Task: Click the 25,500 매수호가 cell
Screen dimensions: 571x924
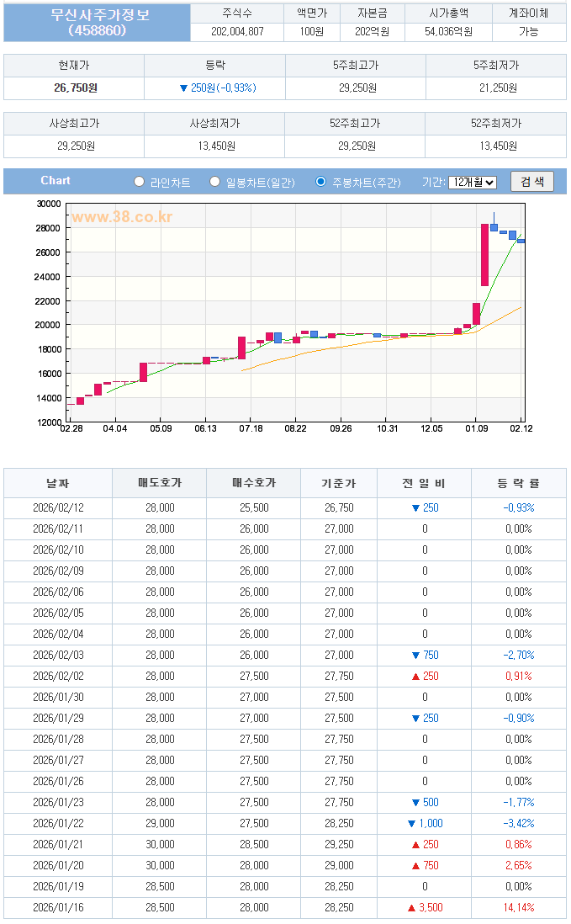Action: pos(254,508)
